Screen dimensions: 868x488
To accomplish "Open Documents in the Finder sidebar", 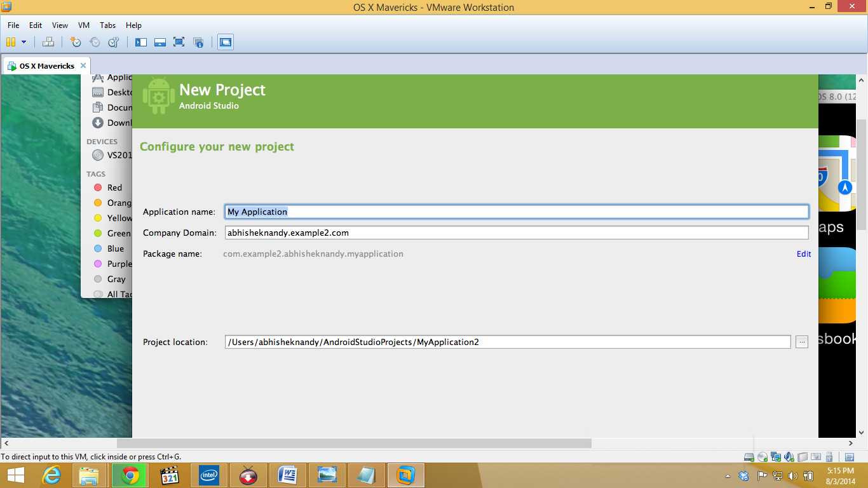I will (x=112, y=107).
